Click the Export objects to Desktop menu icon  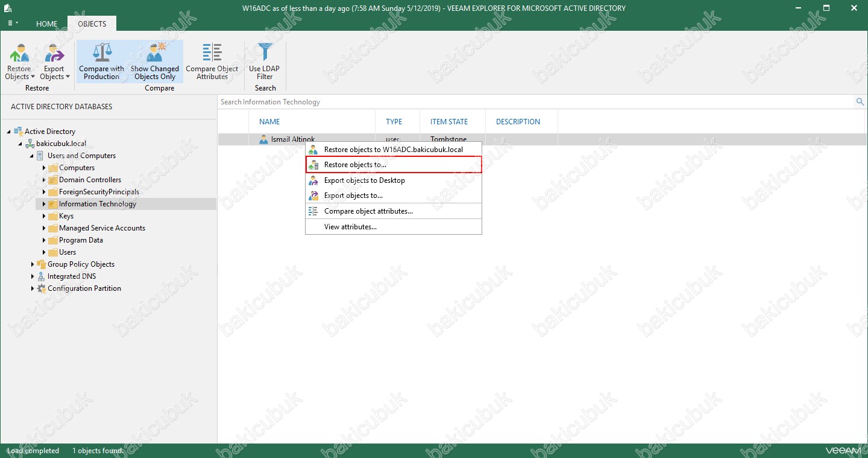click(313, 180)
